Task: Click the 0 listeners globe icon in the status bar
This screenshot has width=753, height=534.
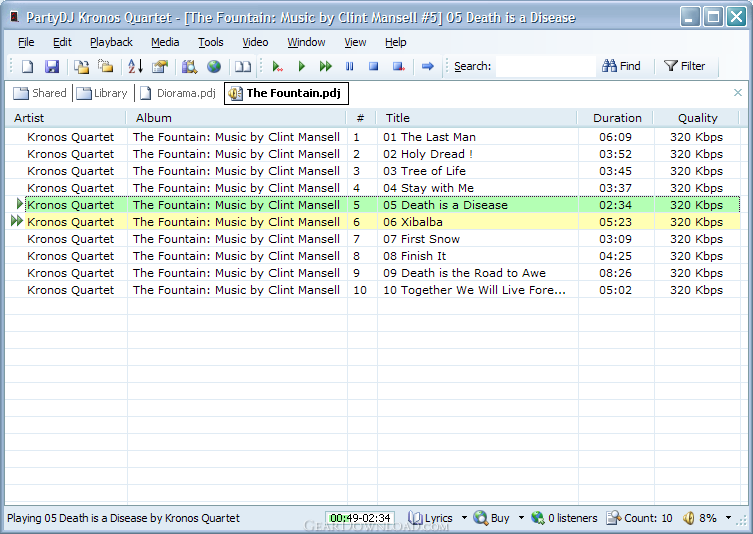Action: (x=538, y=518)
